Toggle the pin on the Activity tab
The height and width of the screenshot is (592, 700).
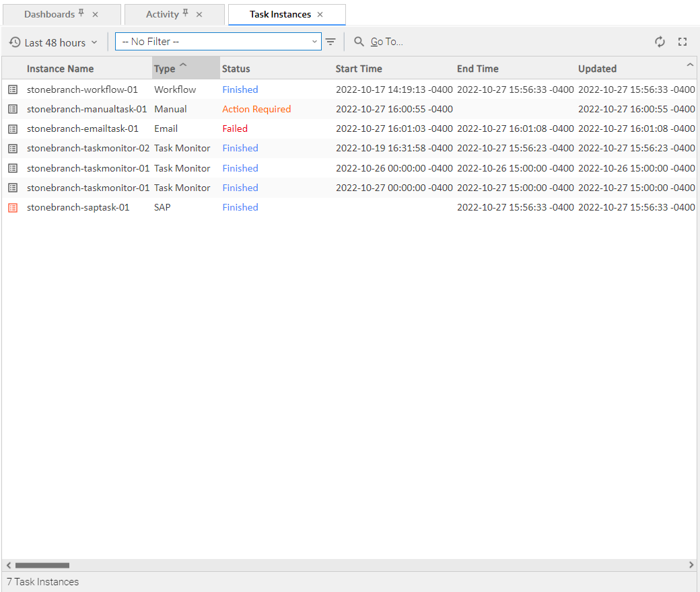pos(186,13)
